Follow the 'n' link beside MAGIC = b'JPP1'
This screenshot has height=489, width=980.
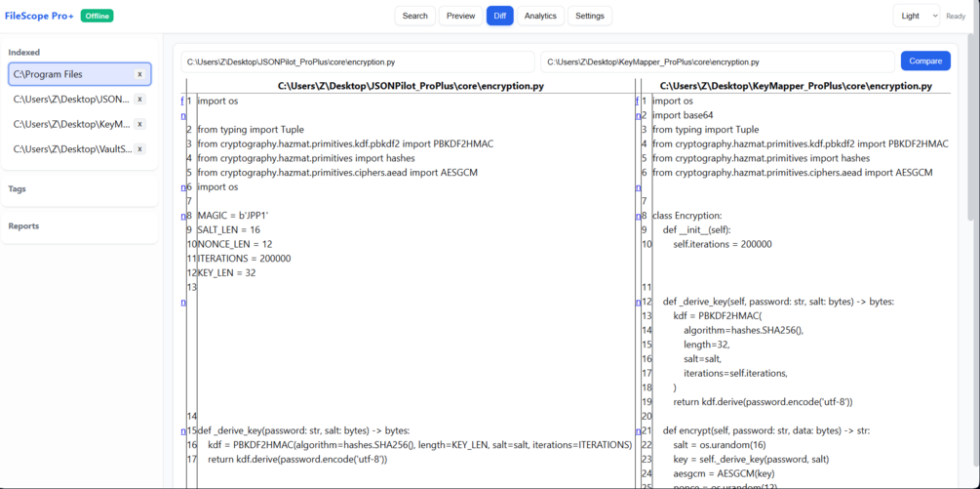pos(183,216)
